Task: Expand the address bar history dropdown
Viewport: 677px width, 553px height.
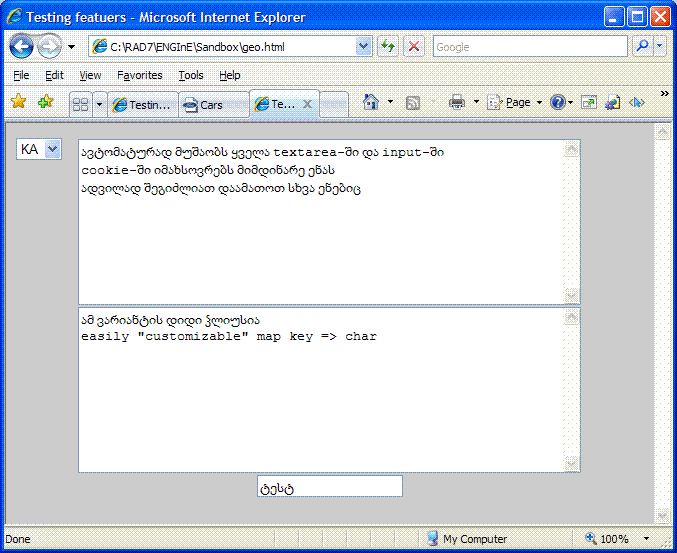Action: [364, 46]
